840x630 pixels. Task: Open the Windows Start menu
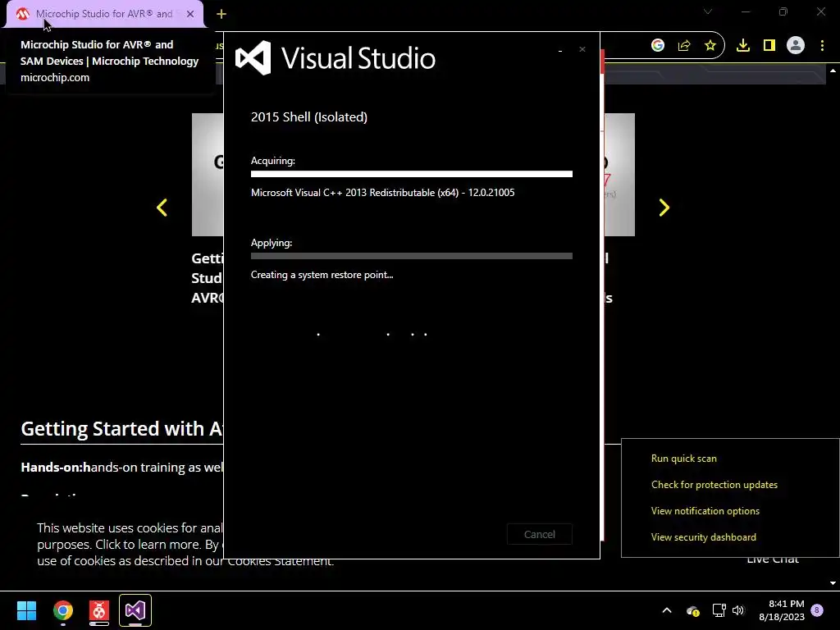point(26,610)
